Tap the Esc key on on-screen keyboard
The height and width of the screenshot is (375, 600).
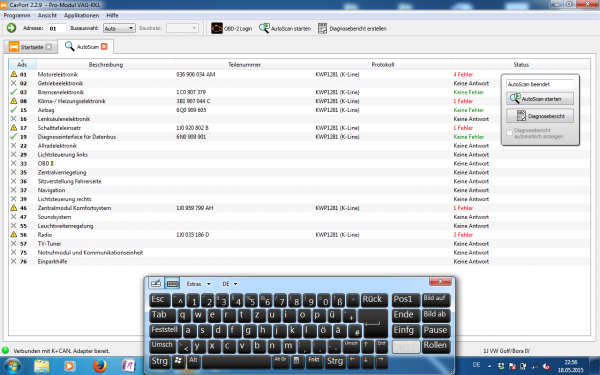pos(160,300)
